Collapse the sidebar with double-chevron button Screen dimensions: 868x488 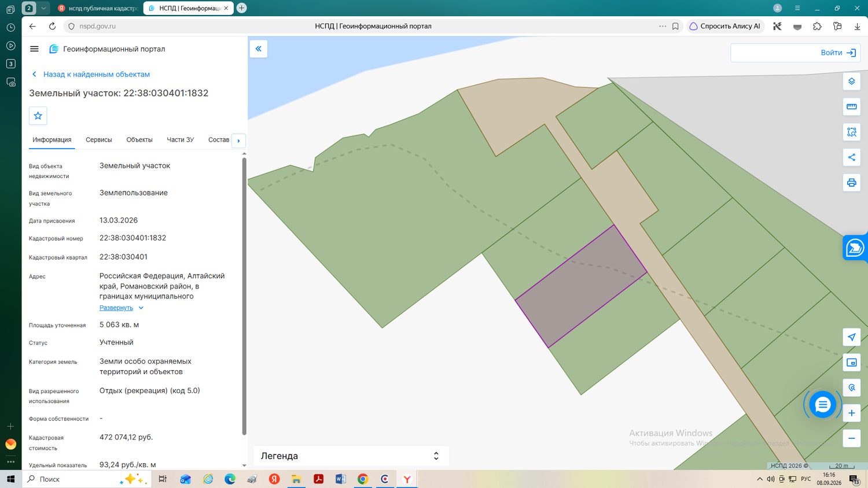259,49
